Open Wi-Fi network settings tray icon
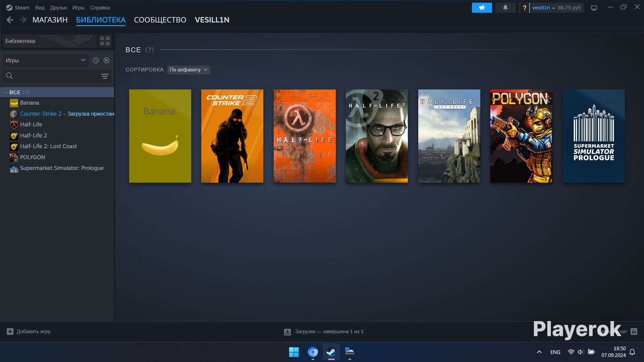This screenshot has height=362, width=644. [571, 352]
